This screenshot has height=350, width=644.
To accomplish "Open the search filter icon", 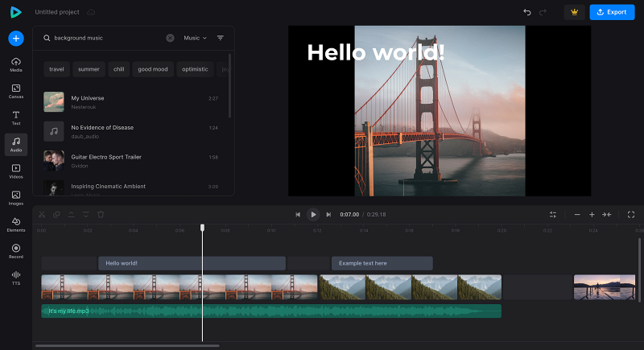I will click(x=221, y=38).
